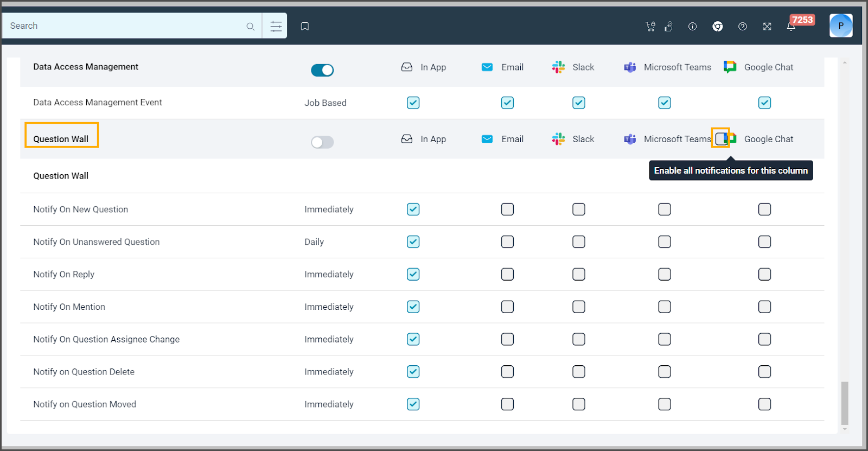Open advanced search filter sliders

tap(276, 26)
